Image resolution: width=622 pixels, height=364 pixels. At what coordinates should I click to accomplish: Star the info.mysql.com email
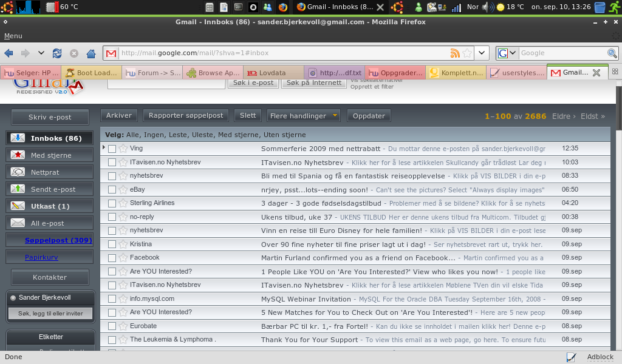point(123,299)
